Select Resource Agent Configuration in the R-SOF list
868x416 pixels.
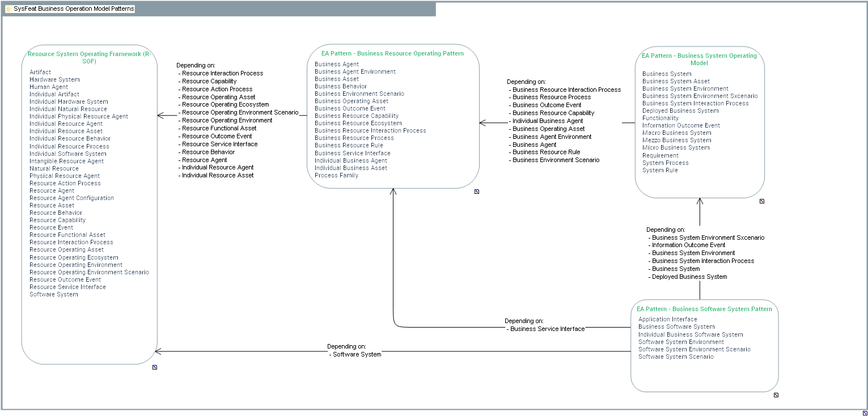[71, 198]
